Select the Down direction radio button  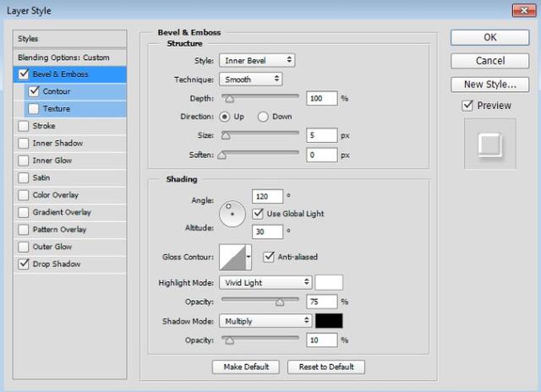(263, 117)
